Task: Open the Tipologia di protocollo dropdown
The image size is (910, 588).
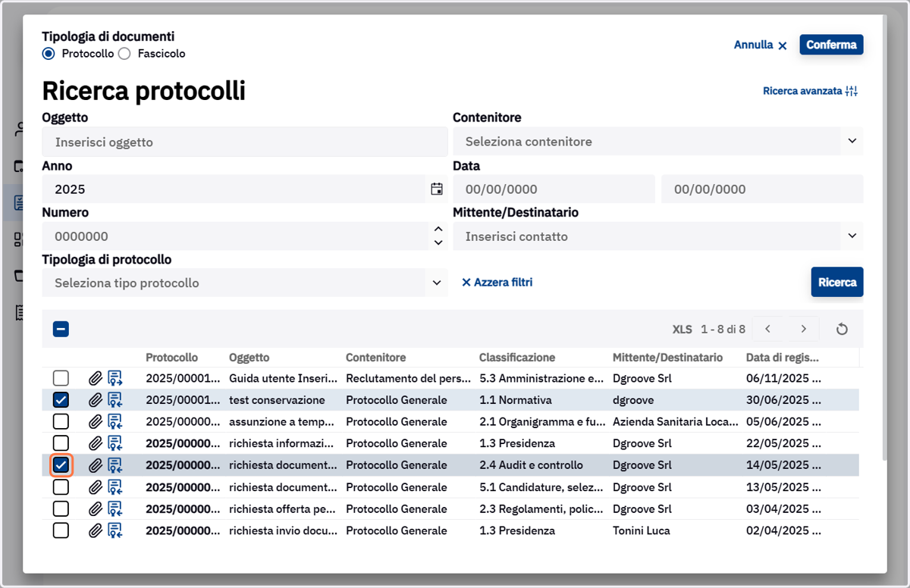Action: pos(437,283)
